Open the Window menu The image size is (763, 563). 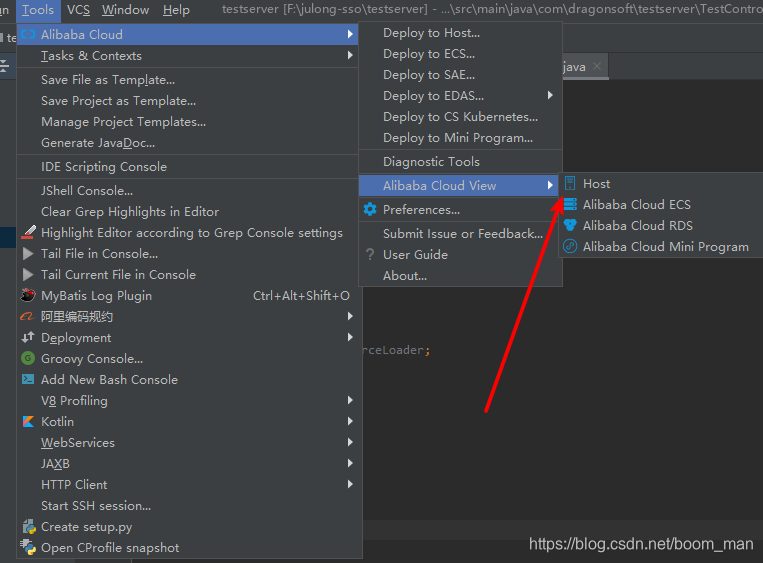pyautogui.click(x=125, y=10)
